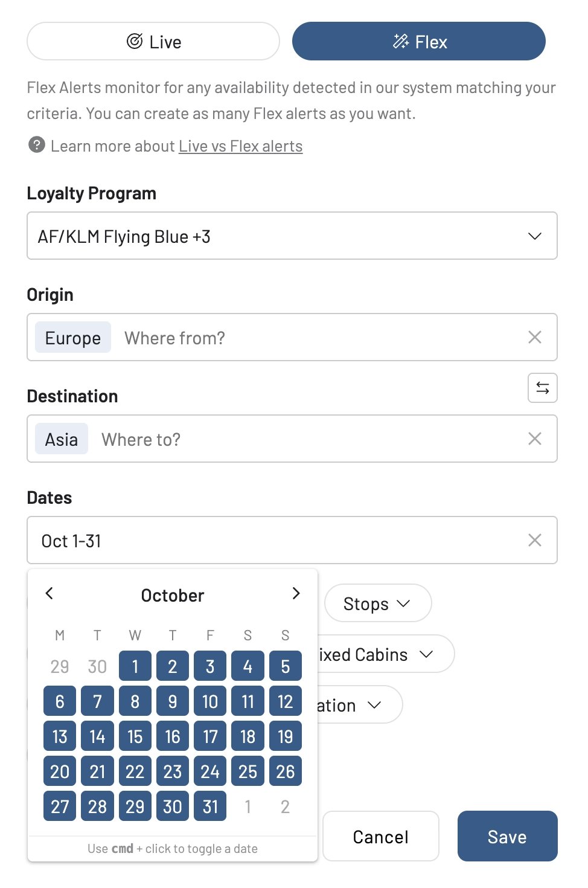The image size is (588, 888).
Task: Select the Flex alert tab
Action: (419, 42)
